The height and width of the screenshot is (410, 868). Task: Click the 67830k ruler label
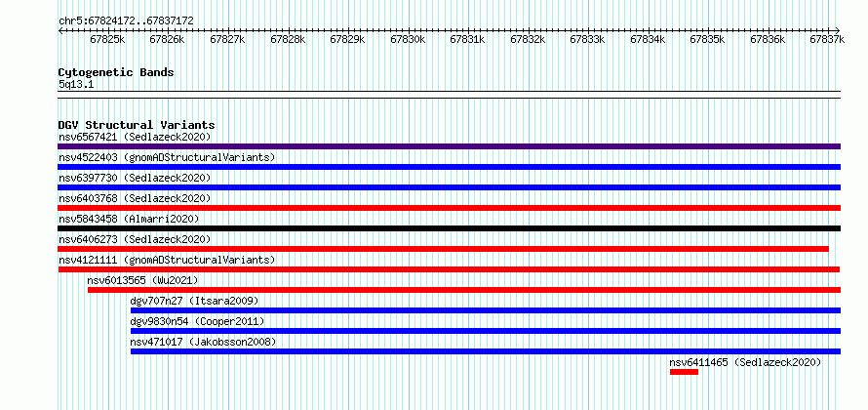point(408,39)
